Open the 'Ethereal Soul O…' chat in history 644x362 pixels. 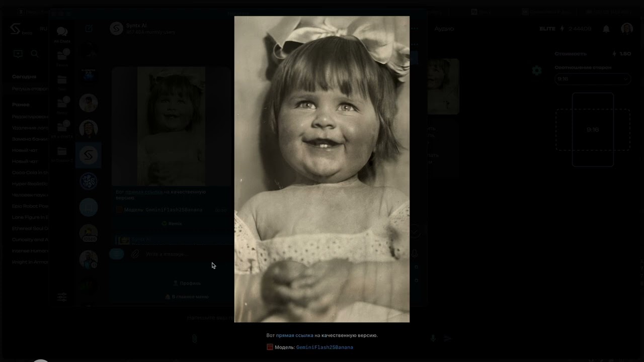coord(30,228)
